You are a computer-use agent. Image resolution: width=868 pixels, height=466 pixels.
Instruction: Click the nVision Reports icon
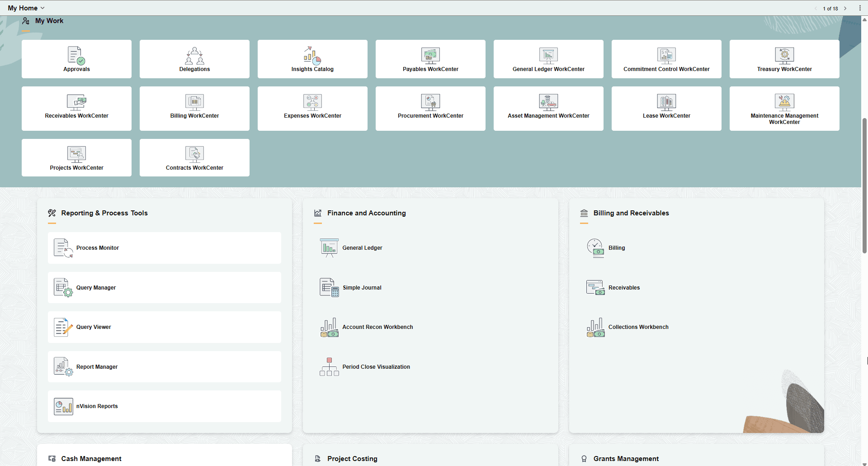pos(63,406)
